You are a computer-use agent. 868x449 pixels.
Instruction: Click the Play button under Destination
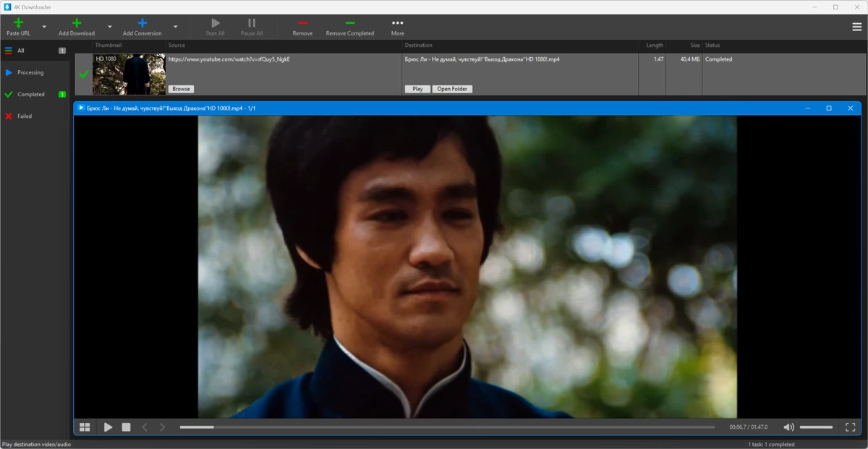coord(417,89)
